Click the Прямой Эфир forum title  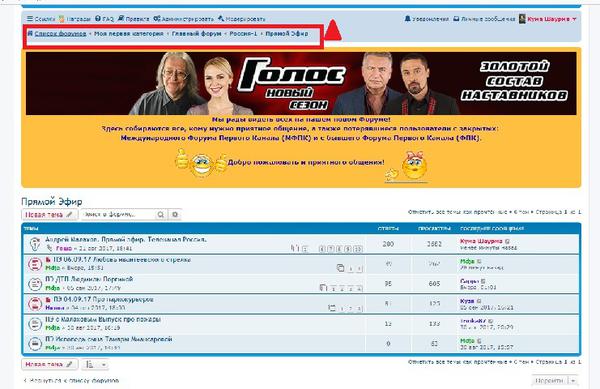pyautogui.click(x=52, y=202)
